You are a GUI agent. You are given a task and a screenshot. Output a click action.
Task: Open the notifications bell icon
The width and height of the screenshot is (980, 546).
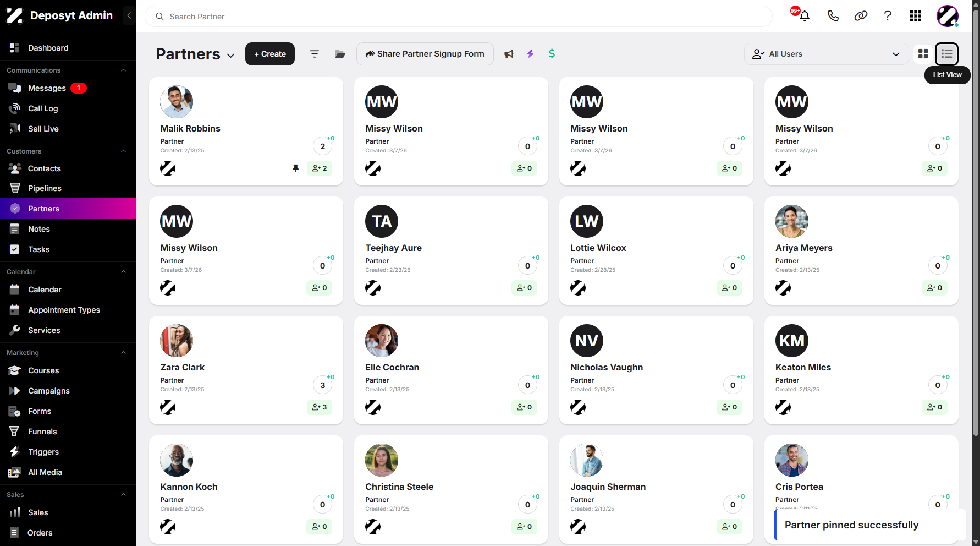click(x=805, y=16)
